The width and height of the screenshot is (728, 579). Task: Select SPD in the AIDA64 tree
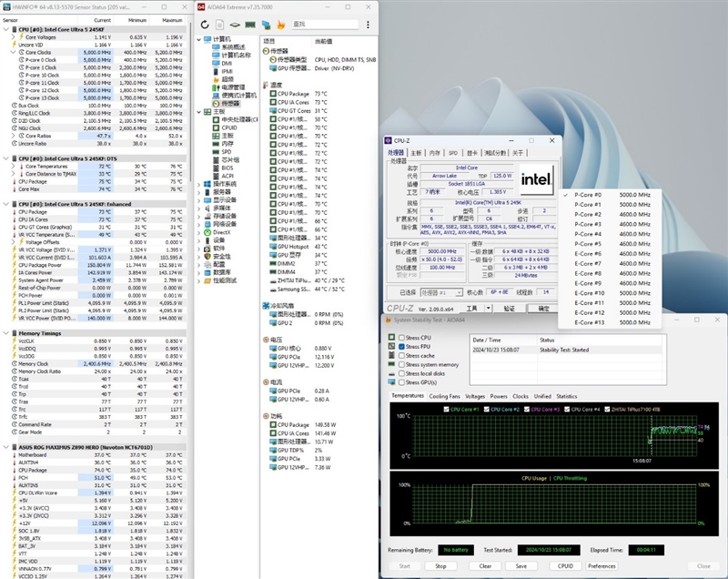coord(227,151)
